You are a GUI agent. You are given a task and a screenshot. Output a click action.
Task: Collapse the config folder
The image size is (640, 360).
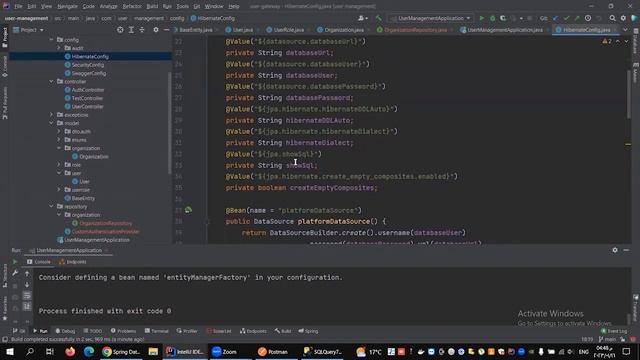pos(51,40)
